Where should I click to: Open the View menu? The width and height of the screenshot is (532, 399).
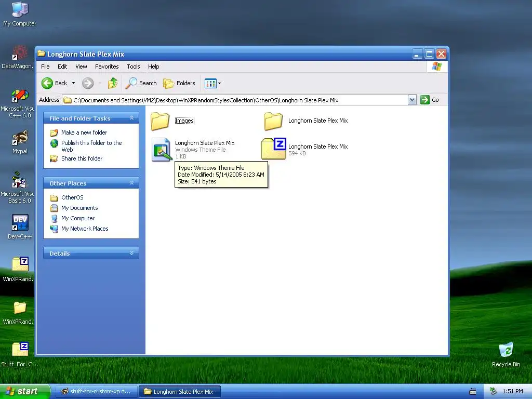[81, 66]
